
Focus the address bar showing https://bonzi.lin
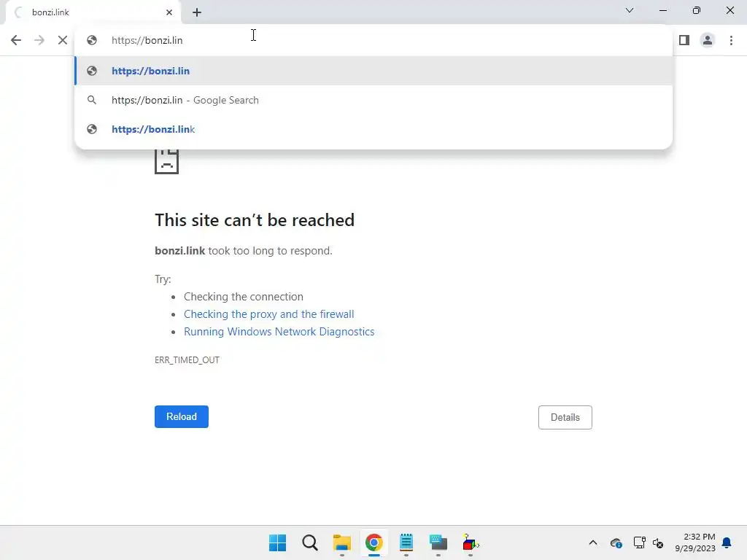tap(373, 40)
